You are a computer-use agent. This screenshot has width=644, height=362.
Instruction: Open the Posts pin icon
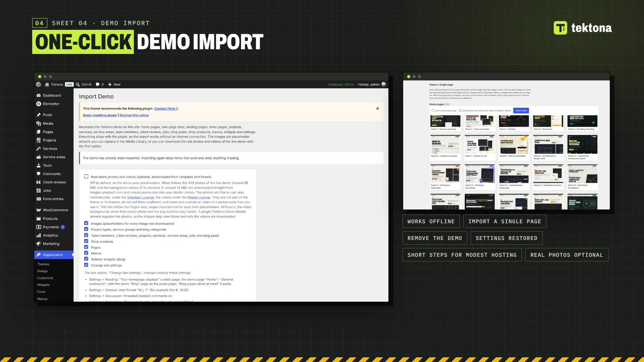click(39, 115)
